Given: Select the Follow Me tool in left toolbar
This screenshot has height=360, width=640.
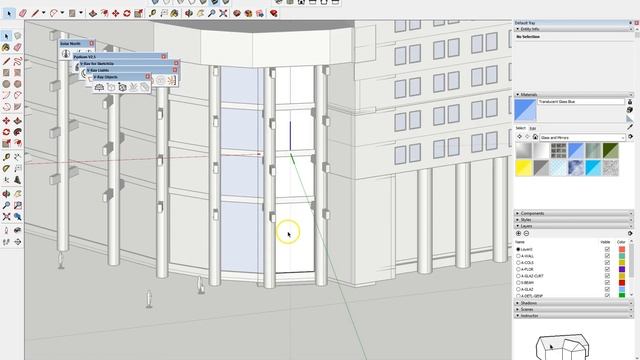Looking at the screenshot, I should pos(17,132).
